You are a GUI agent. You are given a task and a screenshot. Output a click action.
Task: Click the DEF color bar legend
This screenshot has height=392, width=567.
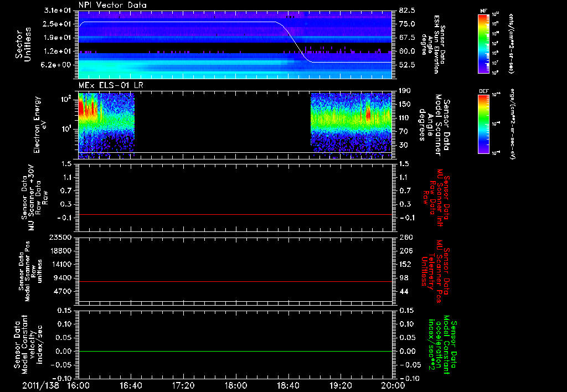click(x=483, y=123)
